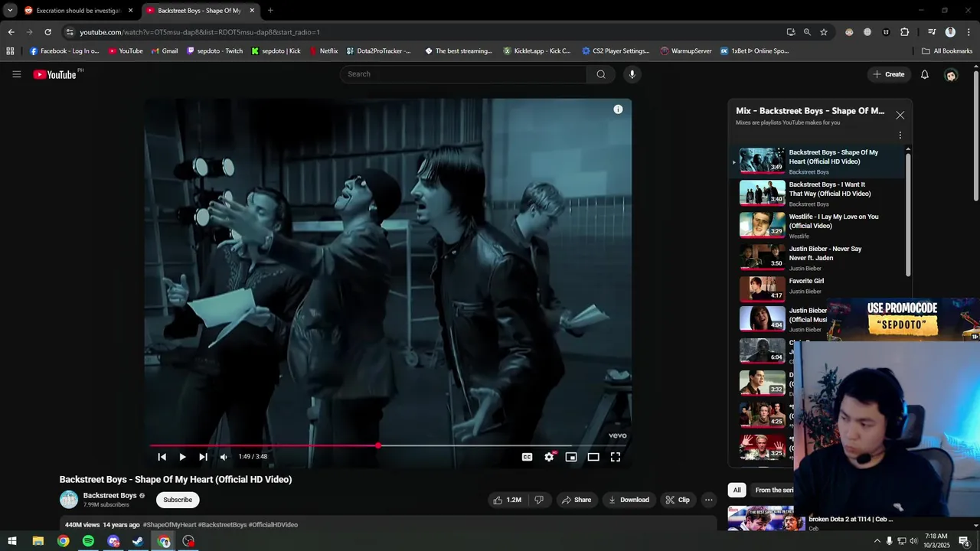Open more actions ellipsis below video
The image size is (980, 551).
709,500
